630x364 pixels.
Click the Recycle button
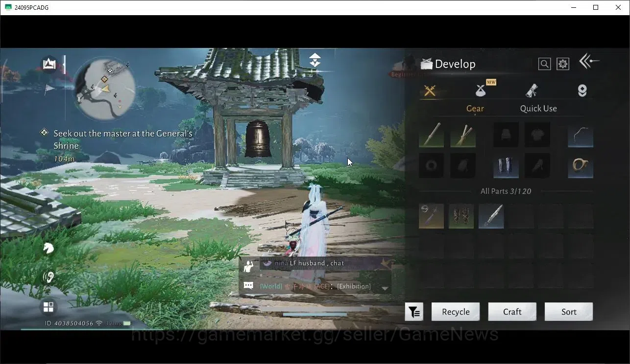click(456, 312)
